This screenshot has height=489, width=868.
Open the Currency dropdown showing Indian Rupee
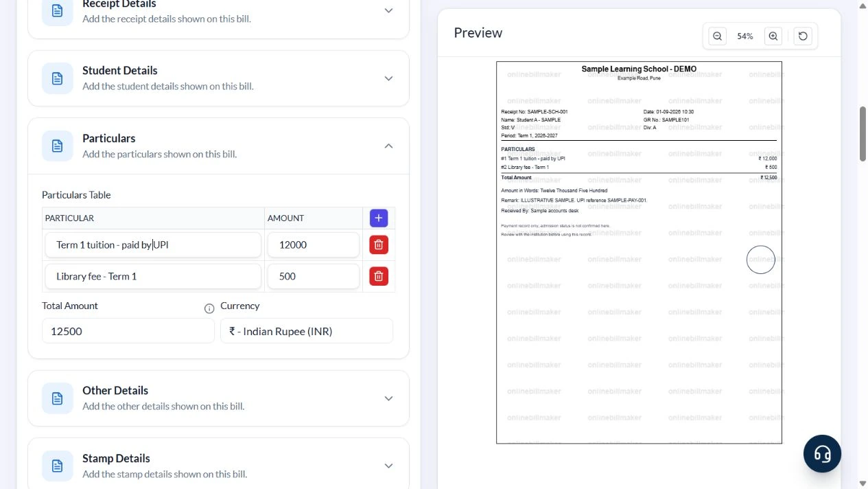(307, 331)
